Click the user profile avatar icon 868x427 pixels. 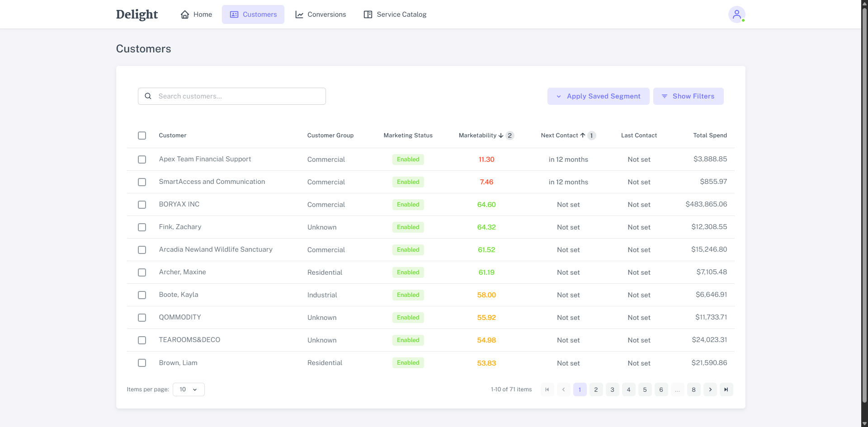pos(736,14)
